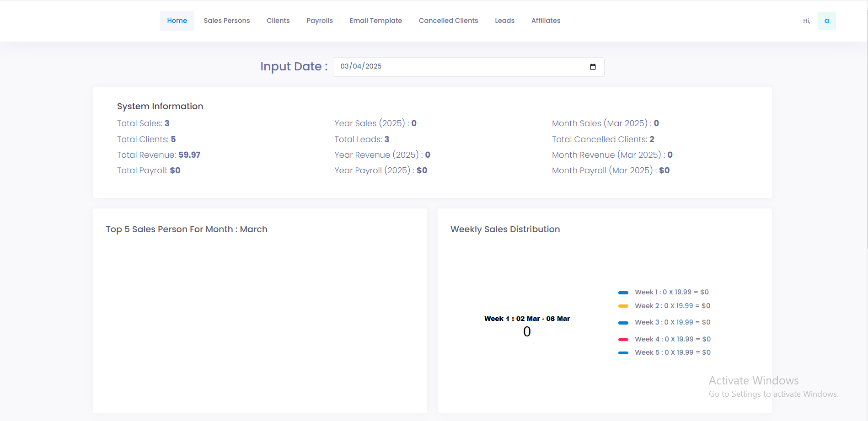Click Week 4 legend entry text
The image size is (868, 421).
coord(672,339)
